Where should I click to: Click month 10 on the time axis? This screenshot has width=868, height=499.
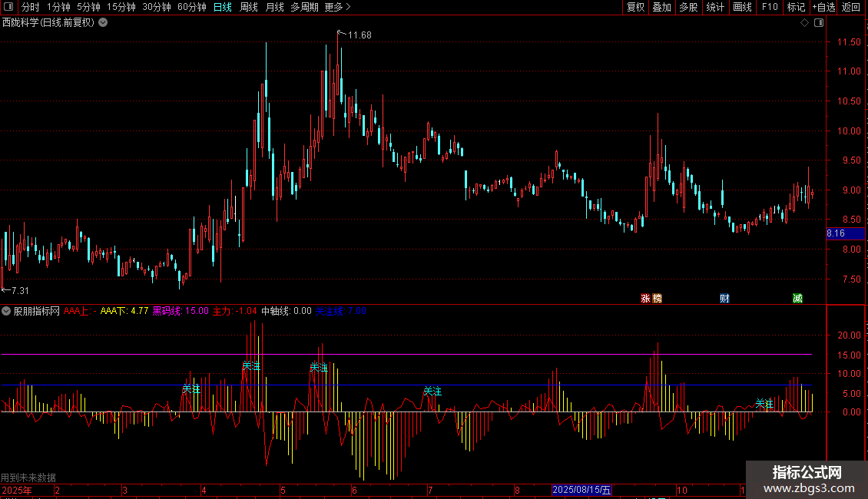tap(682, 490)
